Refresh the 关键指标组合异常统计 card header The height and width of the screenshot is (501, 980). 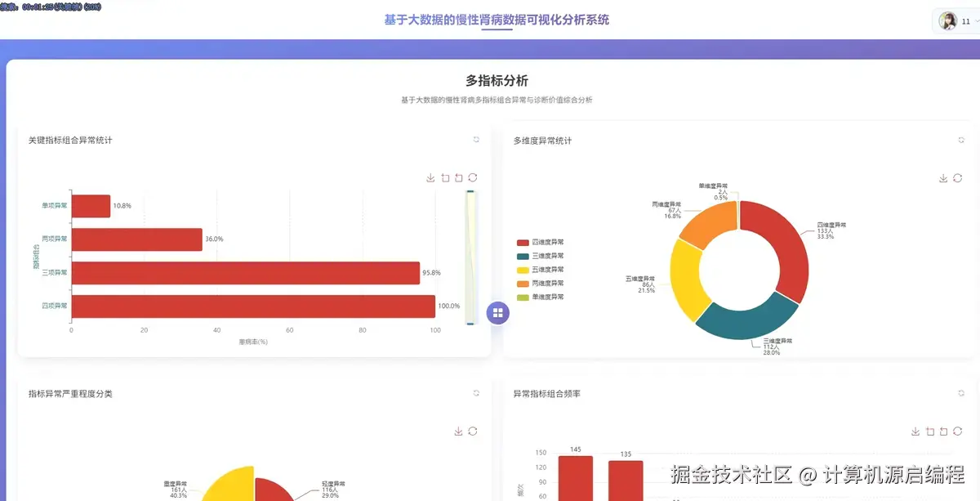pos(476,140)
